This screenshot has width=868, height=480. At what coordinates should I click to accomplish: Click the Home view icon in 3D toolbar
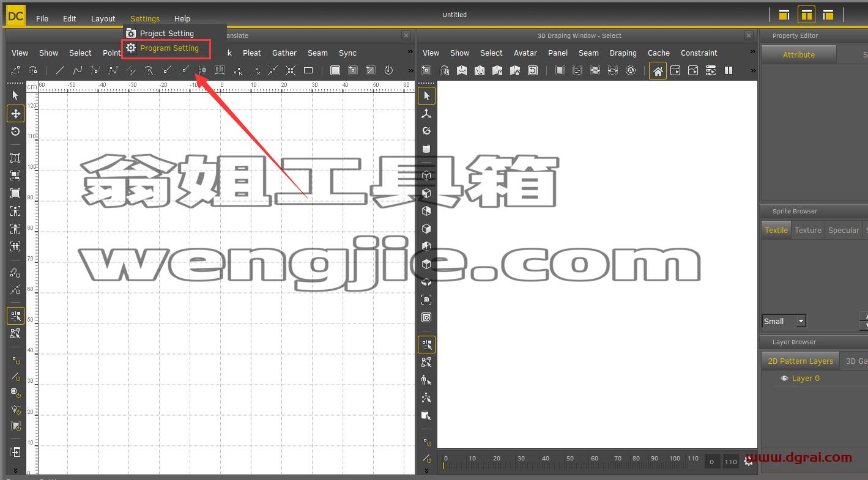[658, 71]
